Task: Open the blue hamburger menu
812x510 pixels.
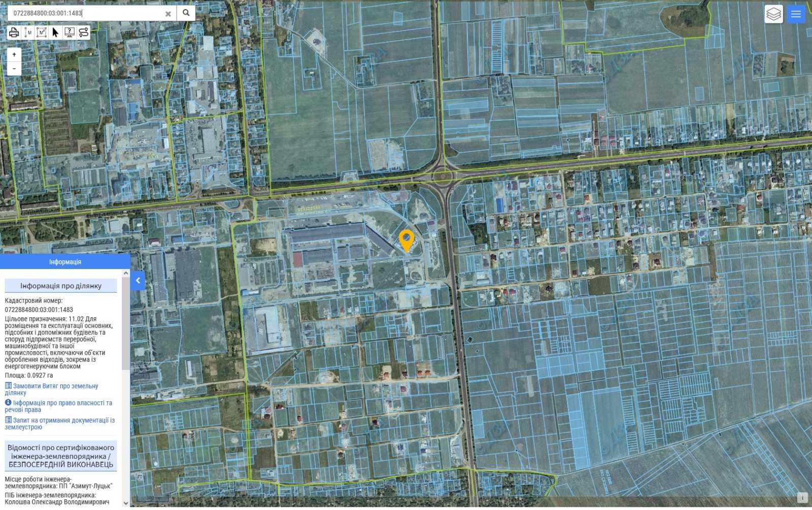Action: point(796,14)
